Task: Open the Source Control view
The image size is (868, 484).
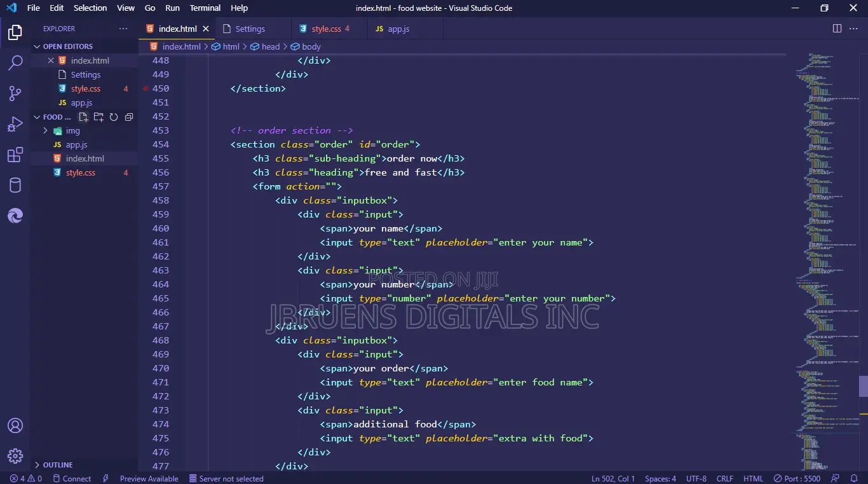Action: click(15, 93)
